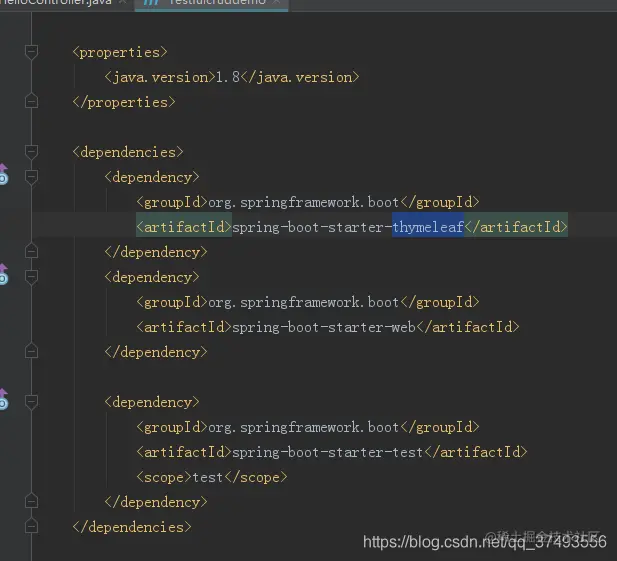
Task: Click groupId value above thymeleaf artifact
Action: click(x=303, y=202)
